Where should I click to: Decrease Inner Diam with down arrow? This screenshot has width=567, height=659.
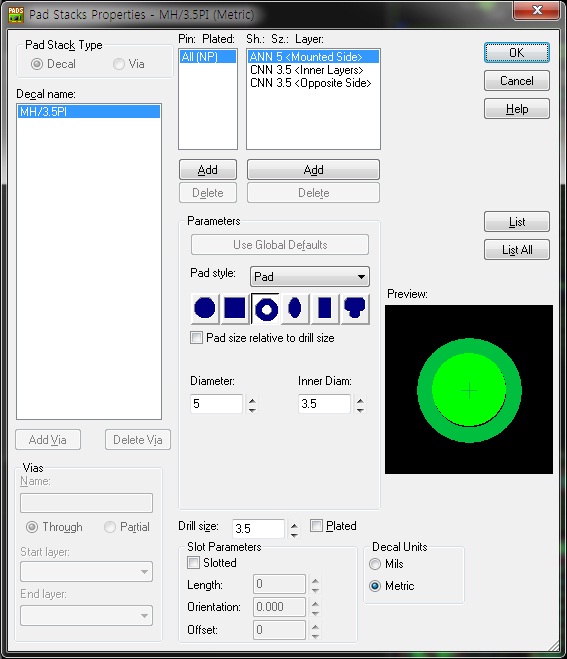[360, 409]
